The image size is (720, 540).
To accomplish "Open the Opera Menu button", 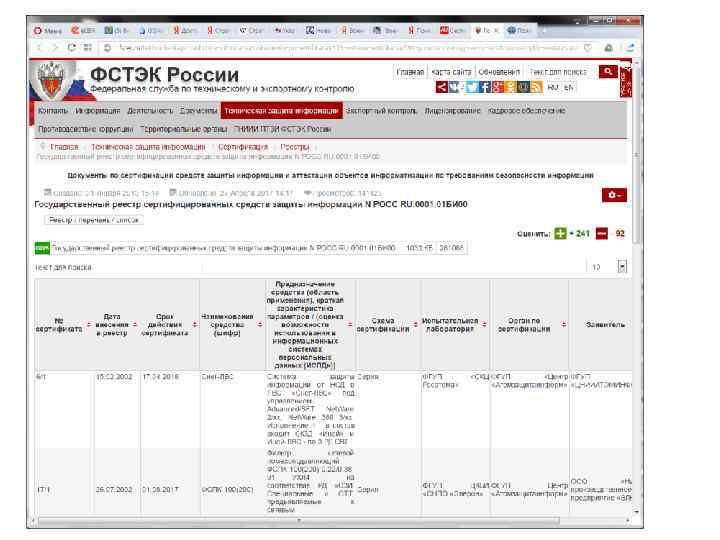I will click(x=48, y=31).
